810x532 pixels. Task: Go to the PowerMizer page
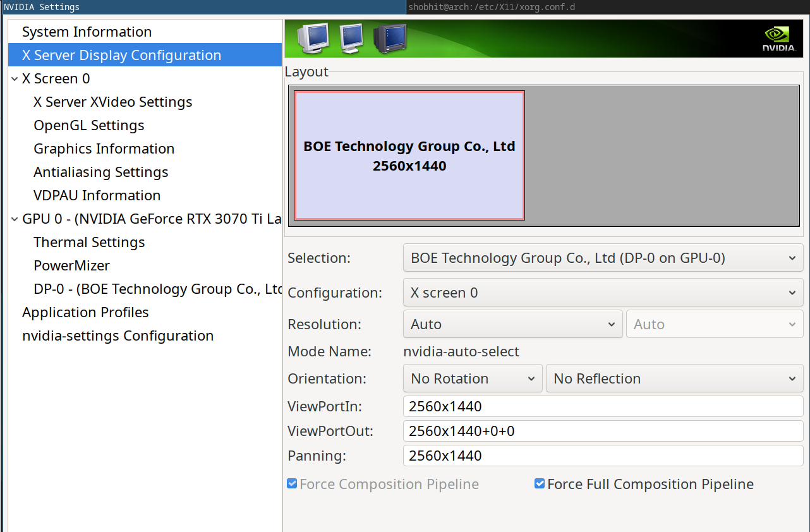click(71, 265)
